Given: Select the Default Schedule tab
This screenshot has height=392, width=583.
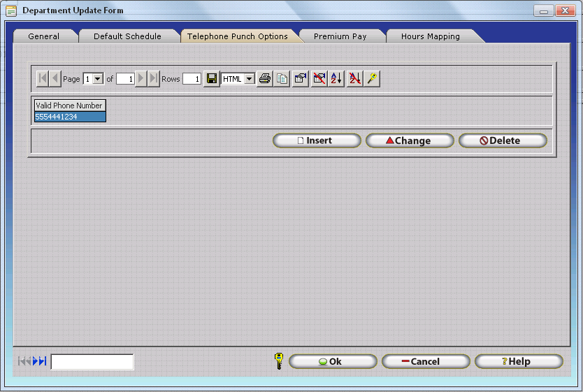Looking at the screenshot, I should [127, 36].
